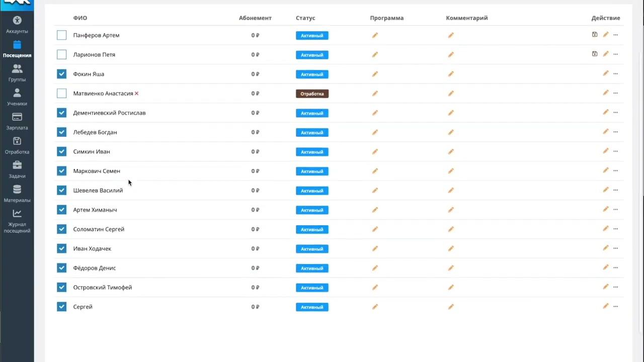644x362 pixels.
Task: Click Активный status of Фёдоров Денис
Action: click(312, 268)
